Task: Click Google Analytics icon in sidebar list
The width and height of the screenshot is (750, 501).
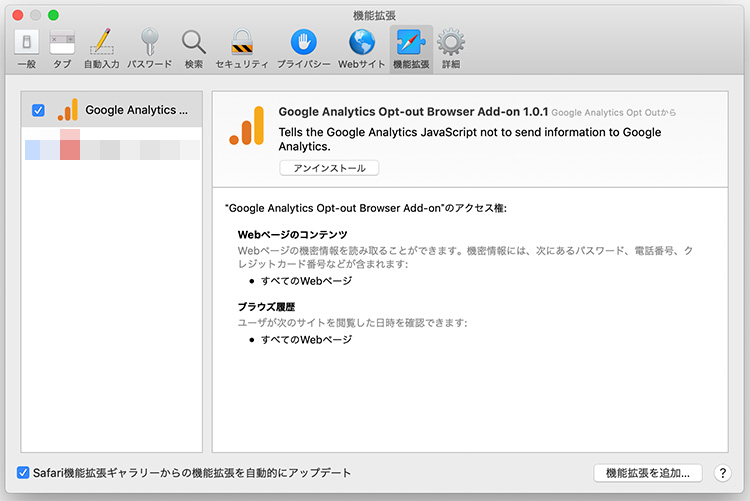Action: pyautogui.click(x=67, y=110)
